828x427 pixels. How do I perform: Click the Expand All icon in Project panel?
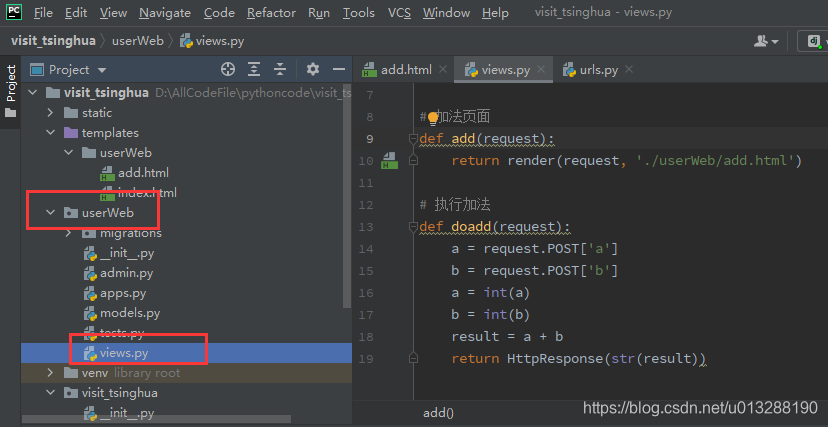point(255,69)
